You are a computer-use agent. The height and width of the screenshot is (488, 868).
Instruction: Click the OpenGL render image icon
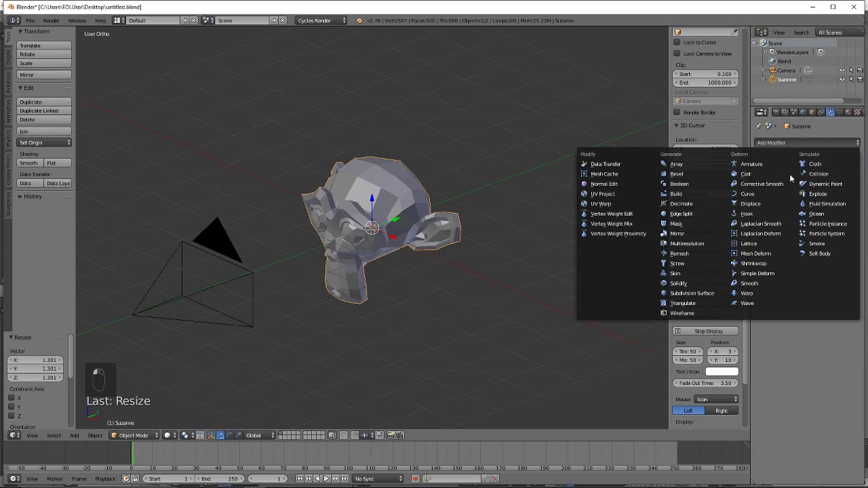[391, 435]
